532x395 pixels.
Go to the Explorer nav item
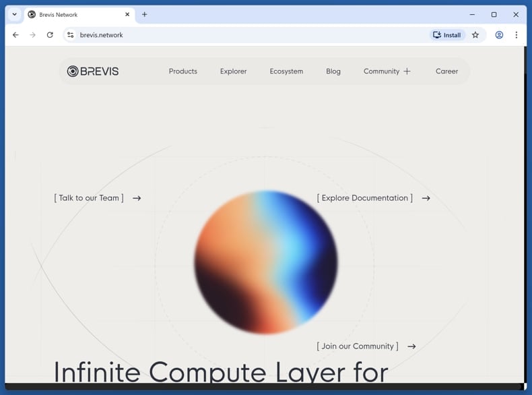coord(233,71)
